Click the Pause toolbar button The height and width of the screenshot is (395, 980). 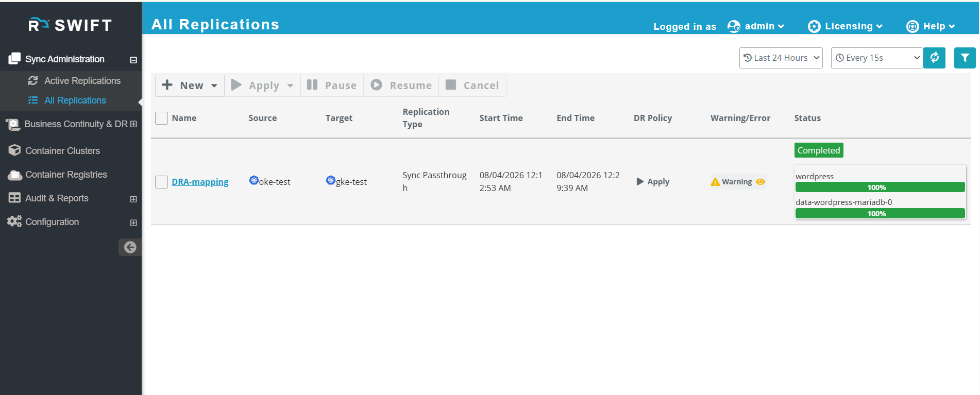tap(332, 85)
